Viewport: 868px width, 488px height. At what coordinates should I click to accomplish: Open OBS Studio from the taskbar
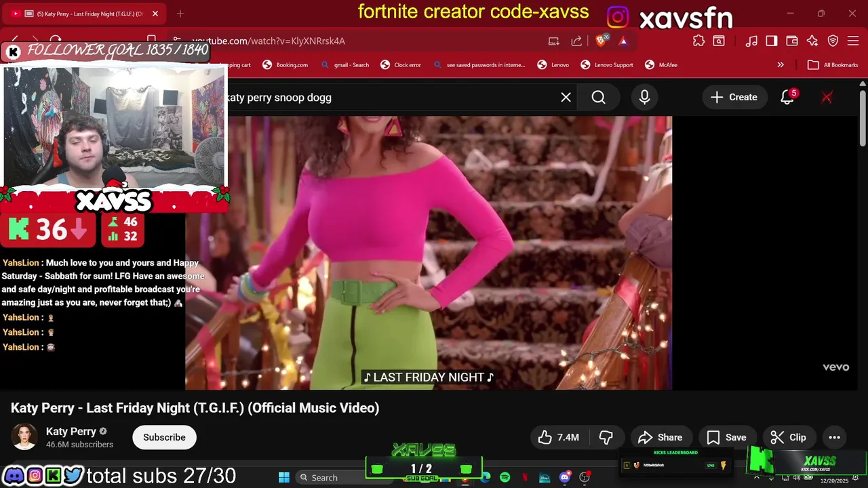coord(585,478)
